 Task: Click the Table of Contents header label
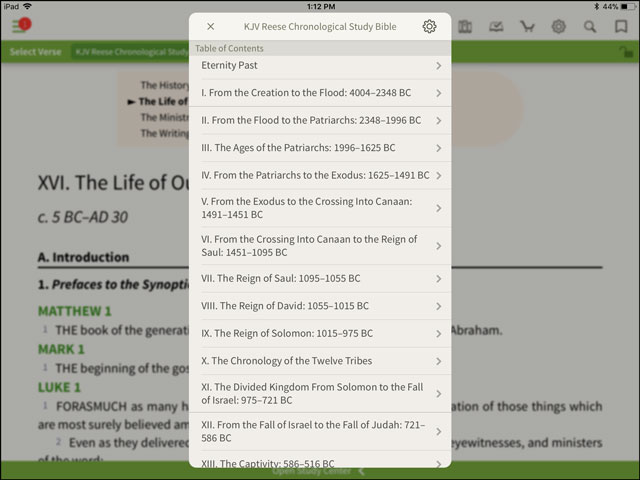tap(229, 48)
